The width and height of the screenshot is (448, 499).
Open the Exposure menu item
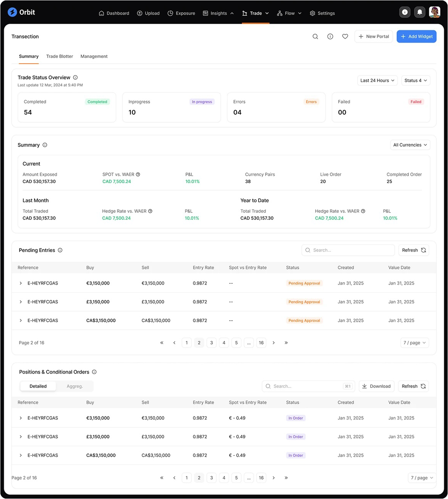pyautogui.click(x=181, y=13)
